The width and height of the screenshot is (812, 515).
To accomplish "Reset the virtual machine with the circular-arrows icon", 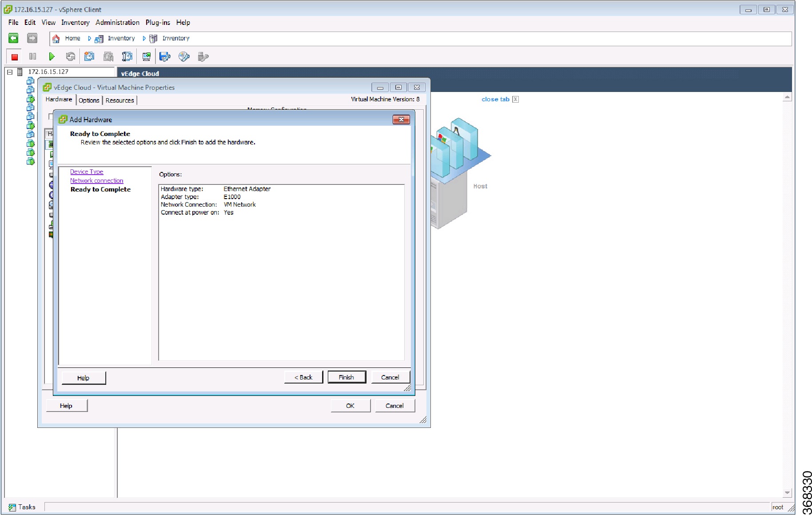I will coord(70,56).
